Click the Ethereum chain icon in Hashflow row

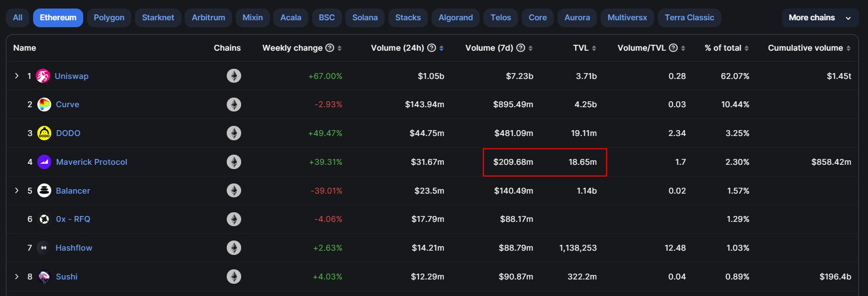pos(234,248)
